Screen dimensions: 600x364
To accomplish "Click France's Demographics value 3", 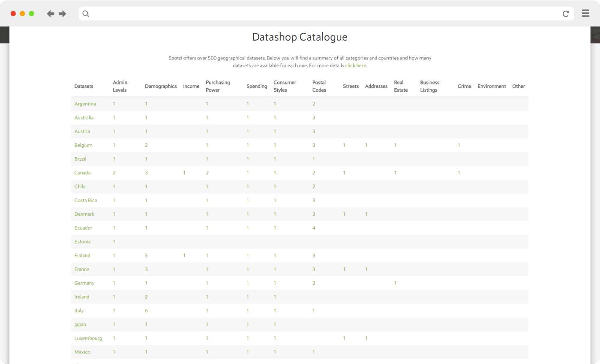I will tap(146, 269).
